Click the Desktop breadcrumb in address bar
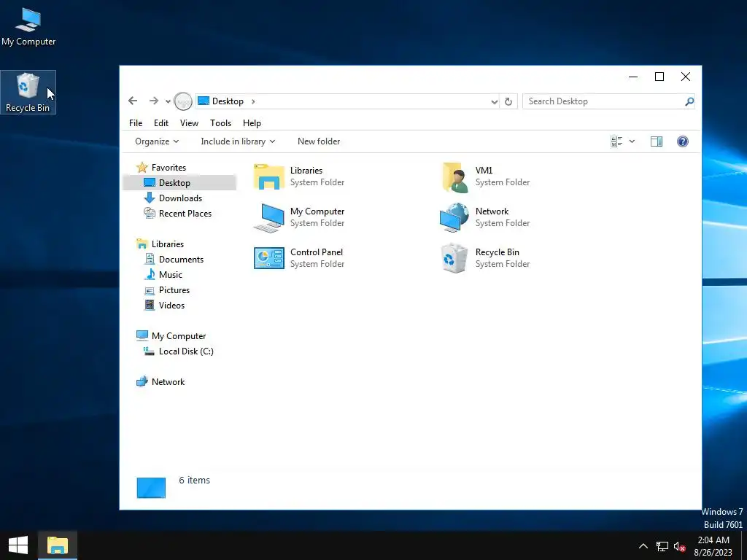 (x=228, y=101)
